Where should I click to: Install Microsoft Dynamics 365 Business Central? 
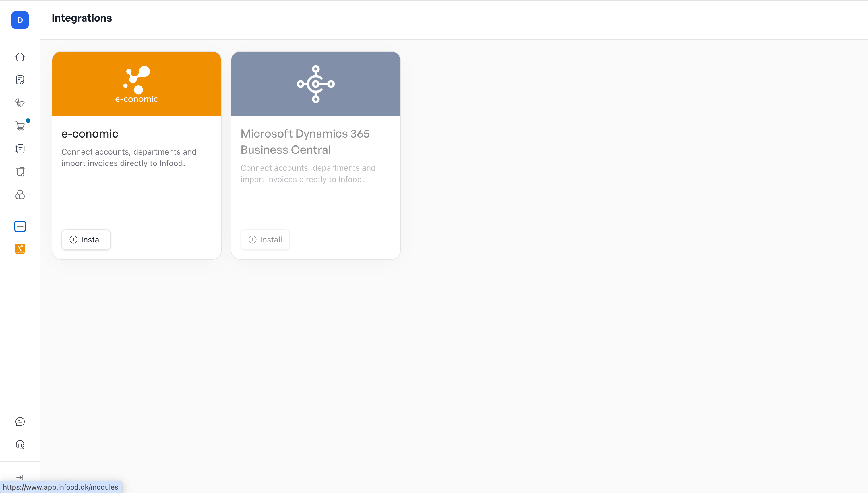pyautogui.click(x=265, y=240)
